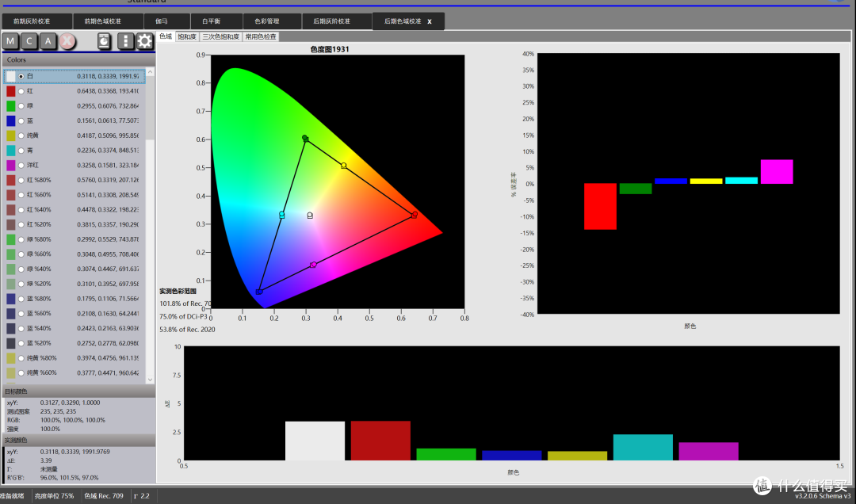Screen dimensions: 856x504
Task: Select the 绿 color radio button
Action: [21, 106]
